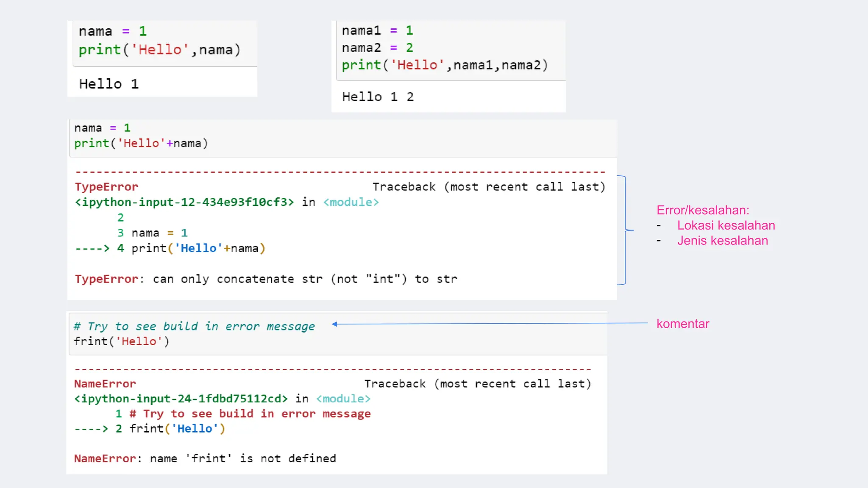Click the 'Hello 1 2' output text
This screenshot has height=488, width=868.
pyautogui.click(x=378, y=97)
